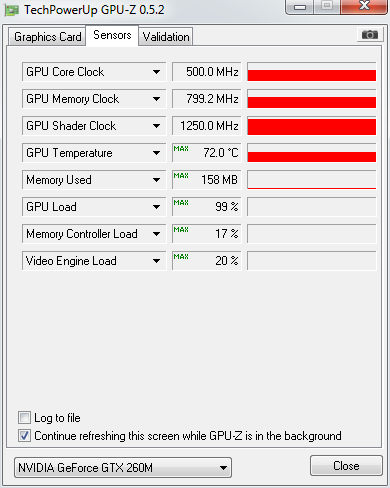The image size is (390, 488).
Task: Uncheck Continue refreshing in background option
Action: pos(24,436)
